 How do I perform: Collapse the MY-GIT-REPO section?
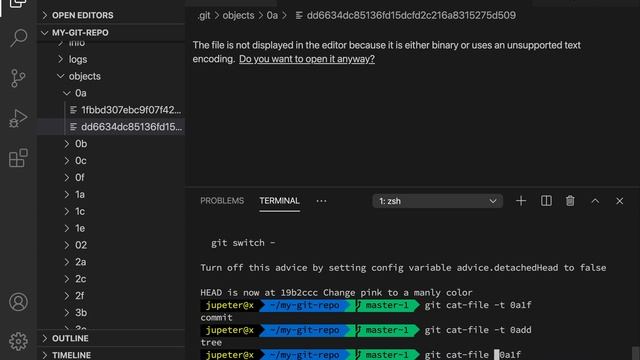coord(111,32)
